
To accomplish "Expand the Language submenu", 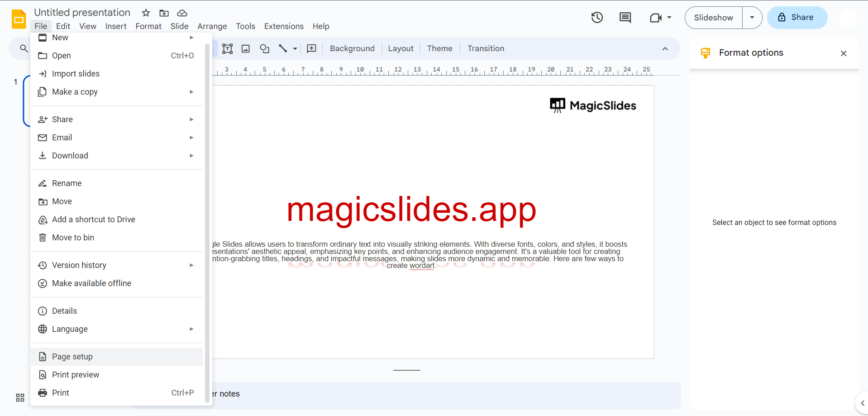I will click(x=191, y=329).
